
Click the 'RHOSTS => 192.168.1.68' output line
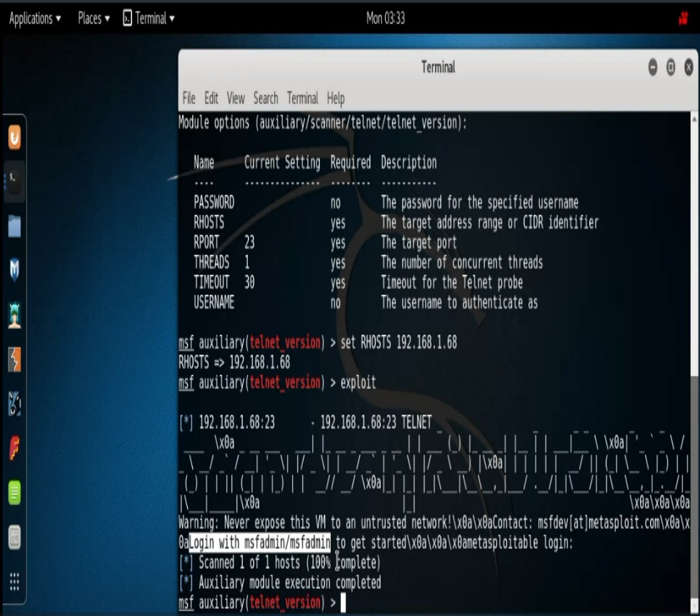[234, 362]
